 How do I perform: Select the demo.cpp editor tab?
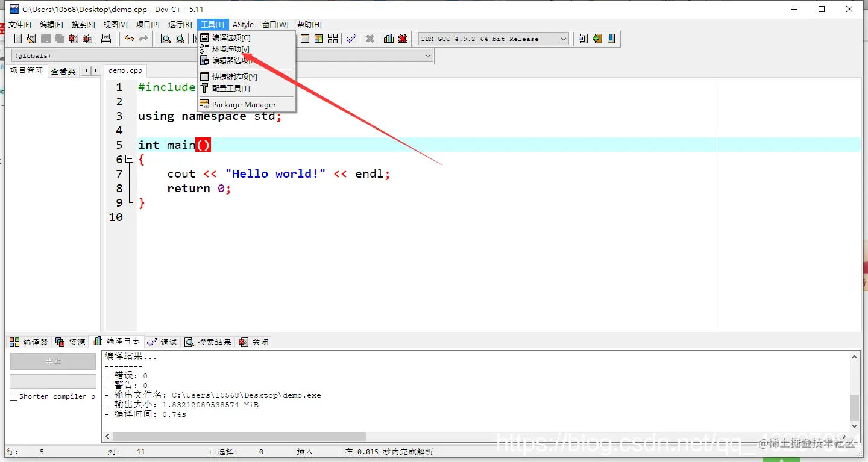point(125,70)
